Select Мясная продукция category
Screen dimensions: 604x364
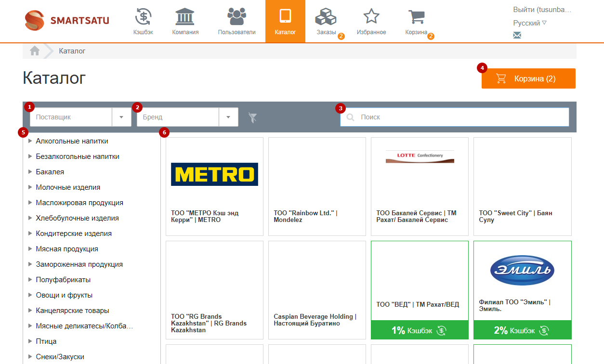tap(67, 249)
